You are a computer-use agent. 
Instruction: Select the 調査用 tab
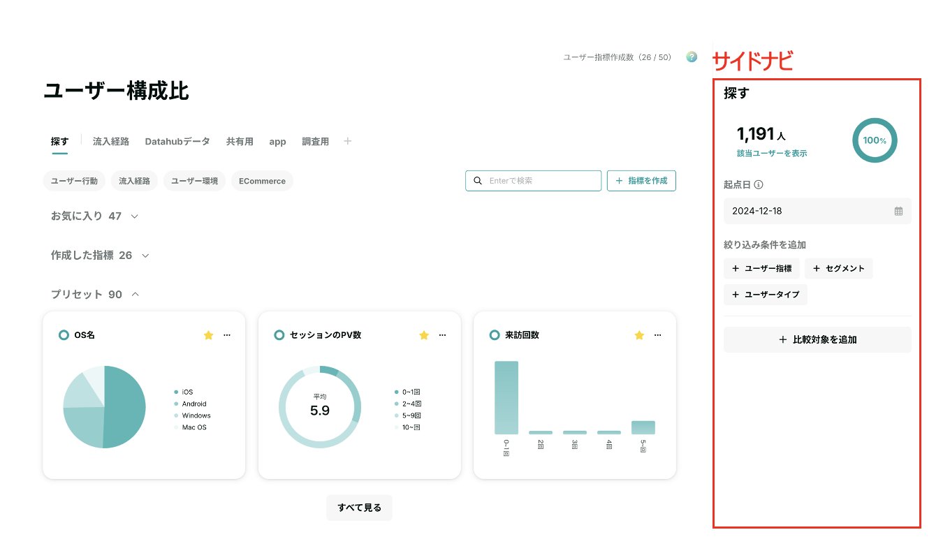[x=315, y=142]
